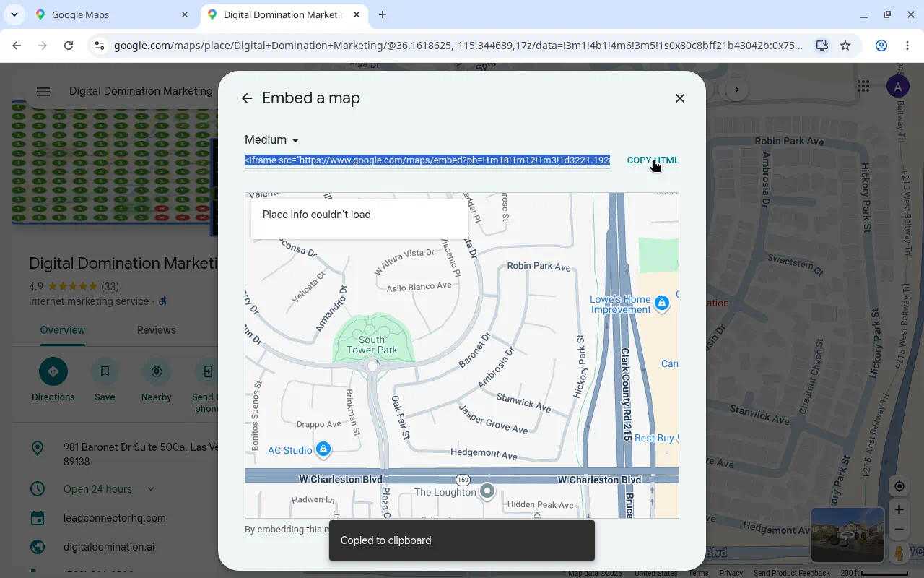Viewport: 924px width, 578px height.
Task: Zoom out on the map
Action: pos(899,530)
